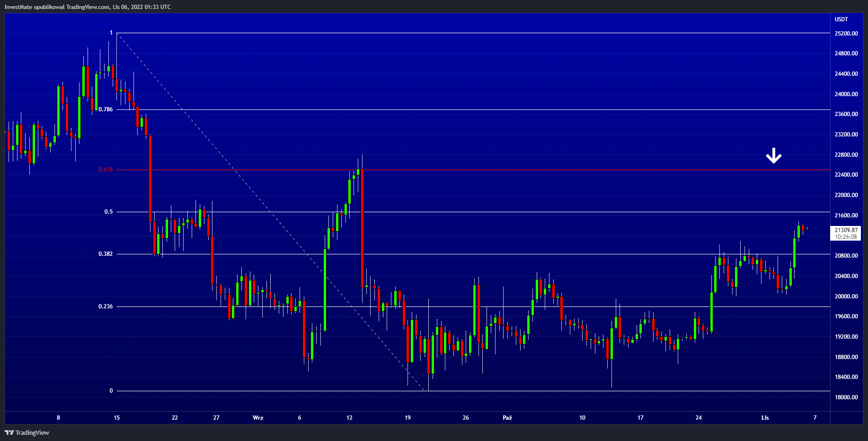
Task: Click date 24 on the time axis
Action: tap(699, 418)
